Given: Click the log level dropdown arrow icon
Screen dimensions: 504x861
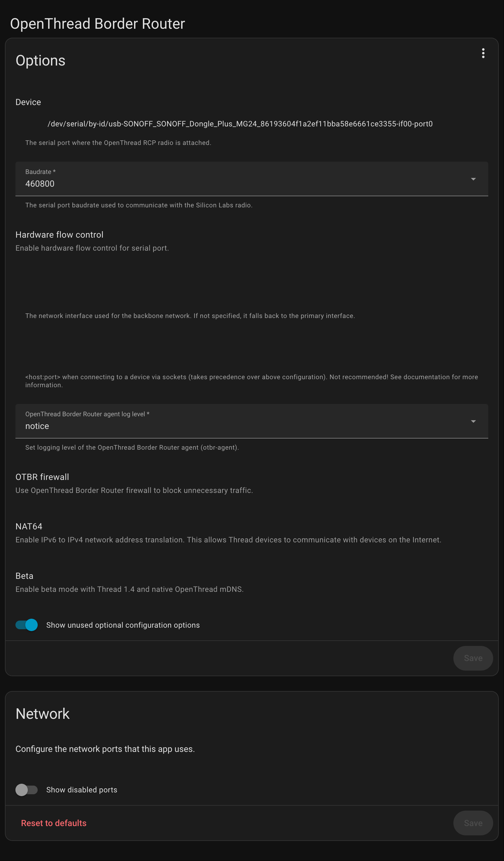Looking at the screenshot, I should (x=474, y=421).
